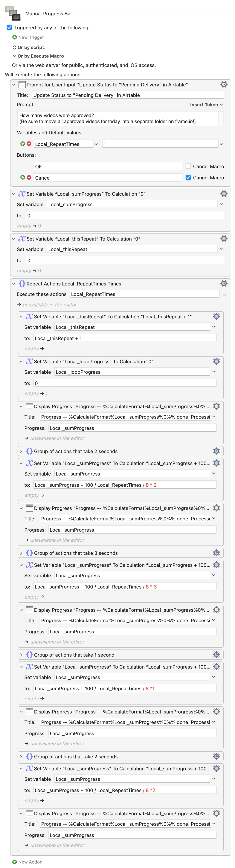
Task: Enable Cancel Macro for the OK button
Action: [x=188, y=166]
